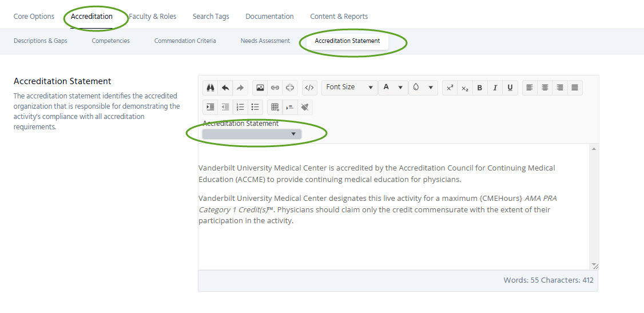Open the background color droplet picker
Viewport: 644px width, 313px height.
[423, 88]
